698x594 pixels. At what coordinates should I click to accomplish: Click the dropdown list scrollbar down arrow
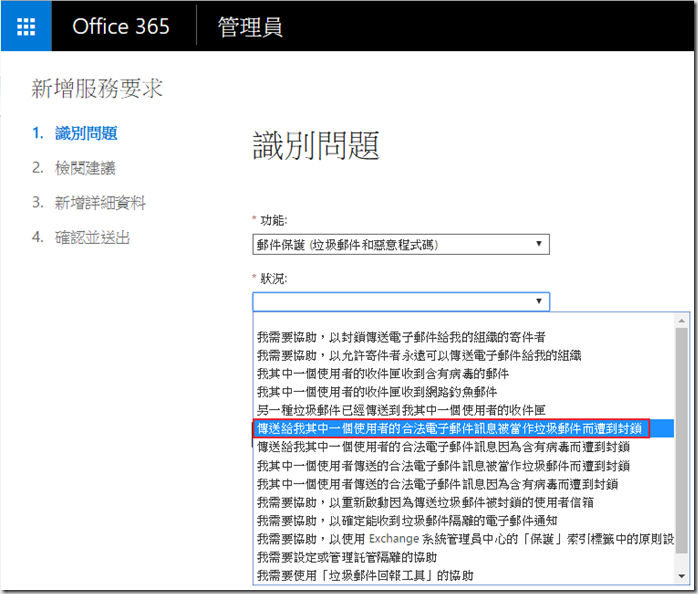click(x=682, y=577)
